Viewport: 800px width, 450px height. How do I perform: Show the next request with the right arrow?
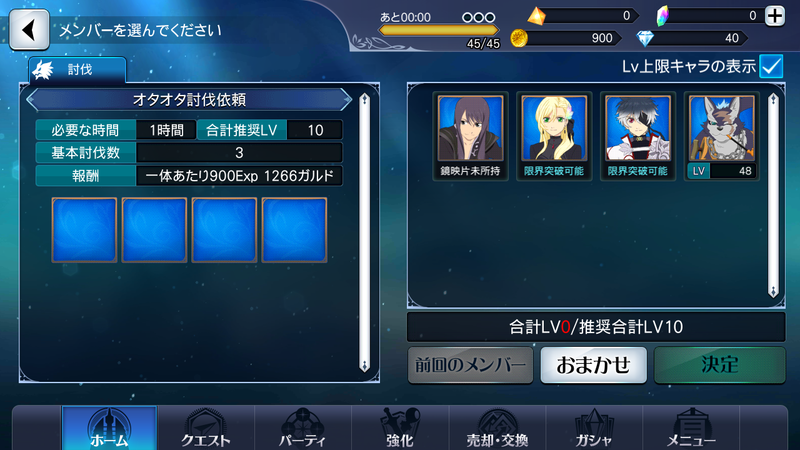[x=345, y=99]
